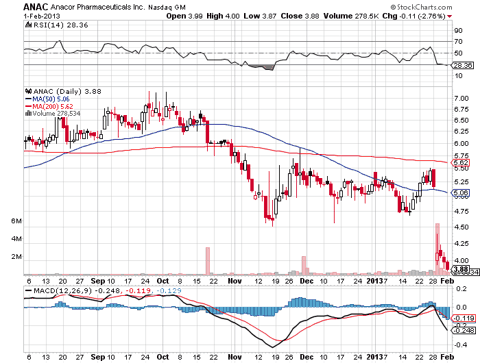The width and height of the screenshot is (480, 363).
Task: Open the StockCharts.com attribution text
Action: pos(421,7)
